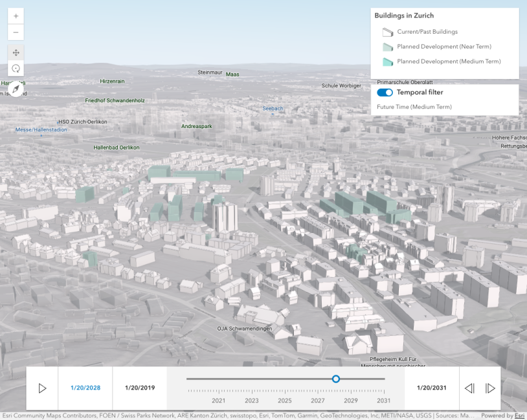Open the Esri link in the attribution

click(519, 415)
